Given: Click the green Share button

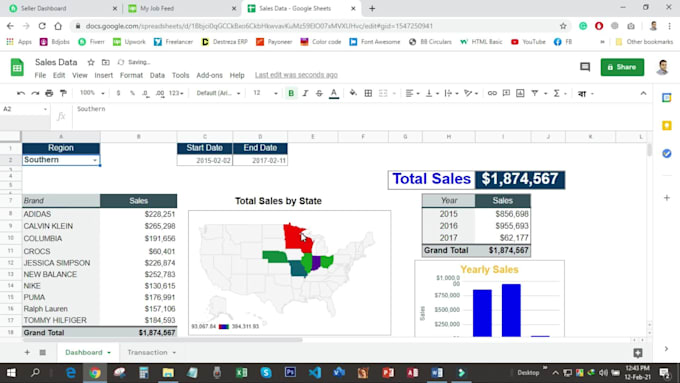Looking at the screenshot, I should pos(622,67).
